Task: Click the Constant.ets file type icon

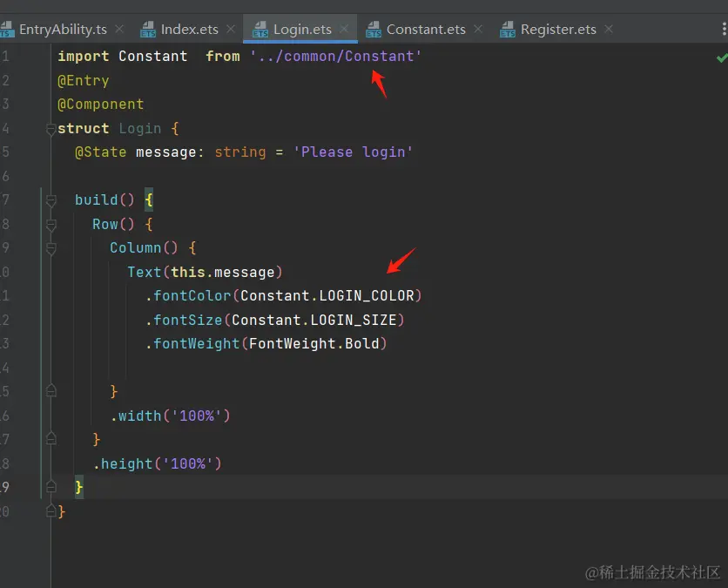Action: tap(374, 30)
